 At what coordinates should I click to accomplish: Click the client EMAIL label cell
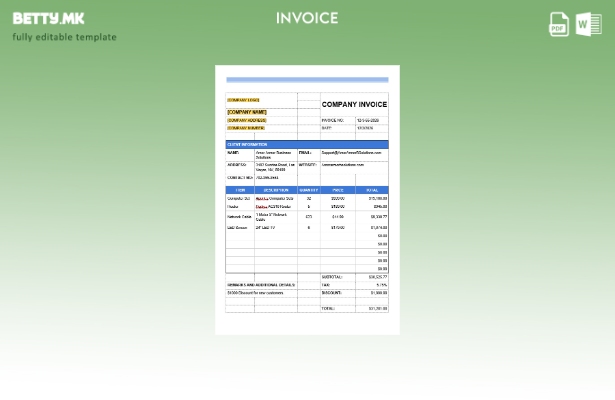[x=305, y=153]
